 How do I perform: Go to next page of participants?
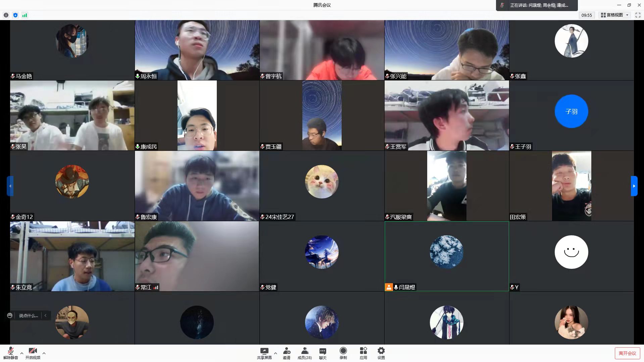point(634,186)
